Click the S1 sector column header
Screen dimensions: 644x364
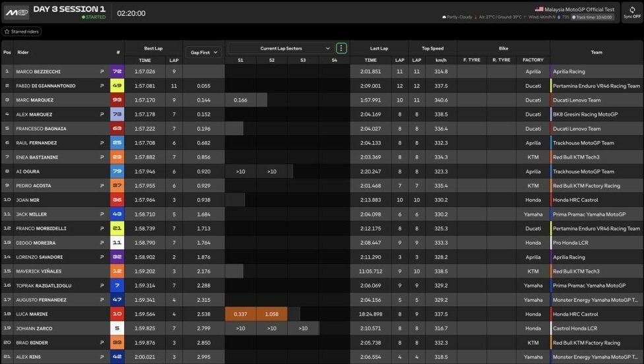(240, 60)
